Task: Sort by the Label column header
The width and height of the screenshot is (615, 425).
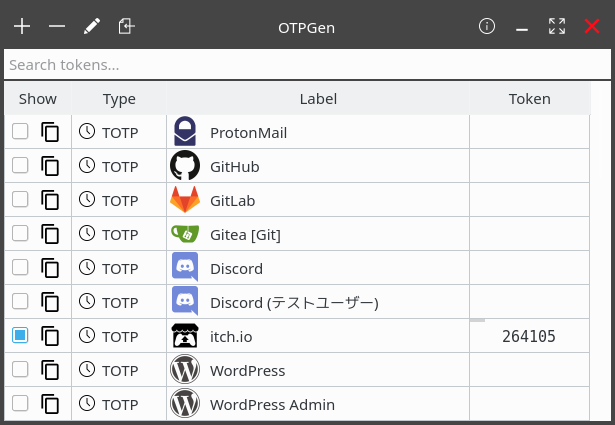Action: 318,99
